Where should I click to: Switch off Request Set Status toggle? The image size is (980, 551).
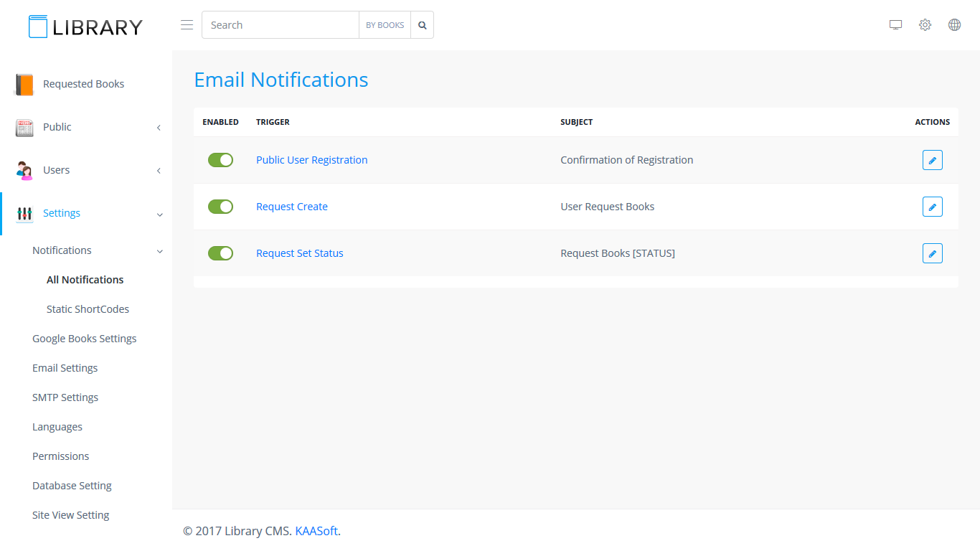tap(220, 253)
